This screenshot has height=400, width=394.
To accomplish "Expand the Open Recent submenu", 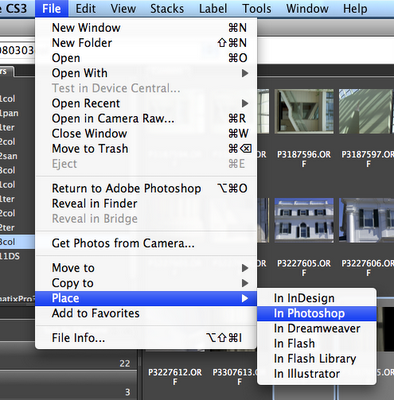I will pyautogui.click(x=146, y=103).
